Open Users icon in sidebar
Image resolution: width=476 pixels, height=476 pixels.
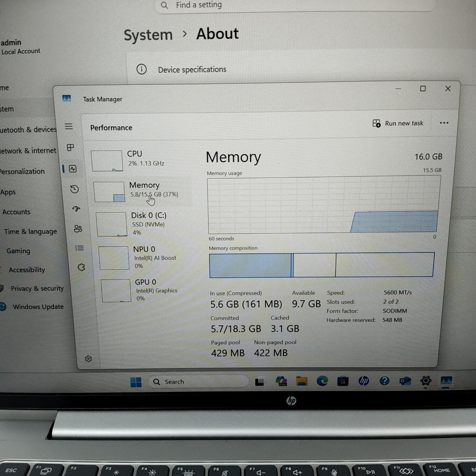(78, 228)
